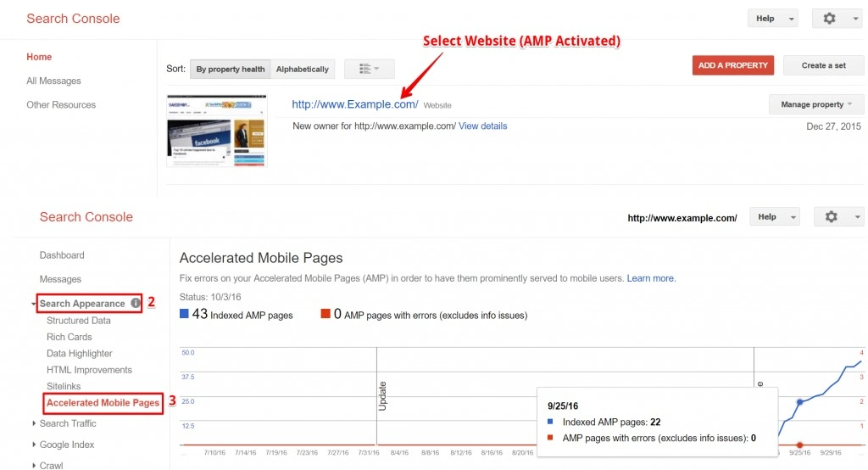Viewport: 868px width, 470px height.
Task: Switch sorting to Alphabetically
Action: click(303, 69)
